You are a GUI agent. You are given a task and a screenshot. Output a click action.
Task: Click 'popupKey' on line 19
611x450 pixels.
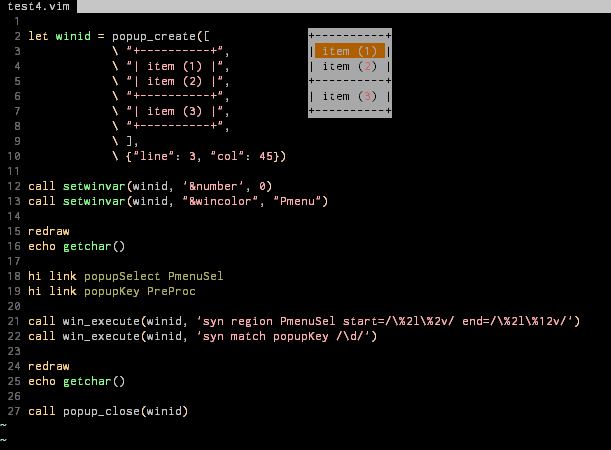[111, 291]
